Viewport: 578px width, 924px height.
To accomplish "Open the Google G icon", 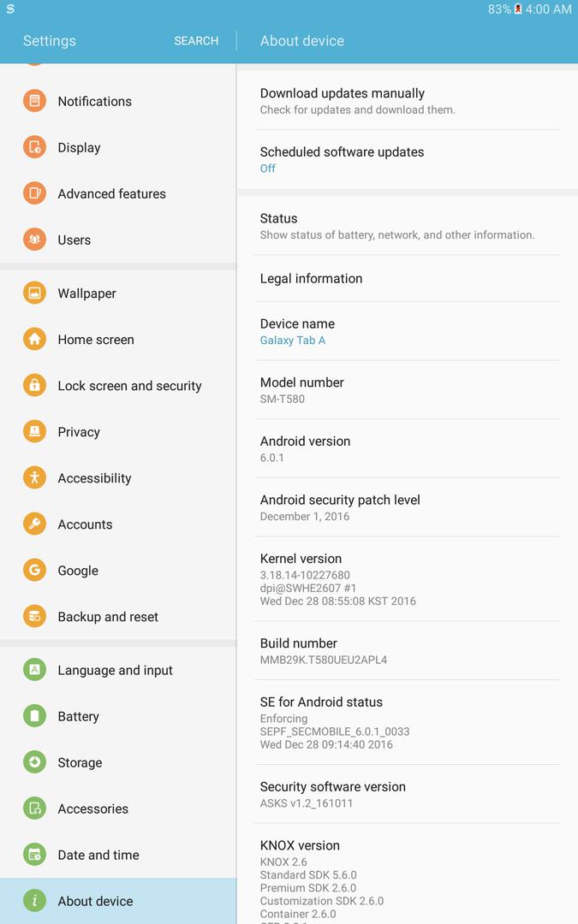I will pos(34,570).
